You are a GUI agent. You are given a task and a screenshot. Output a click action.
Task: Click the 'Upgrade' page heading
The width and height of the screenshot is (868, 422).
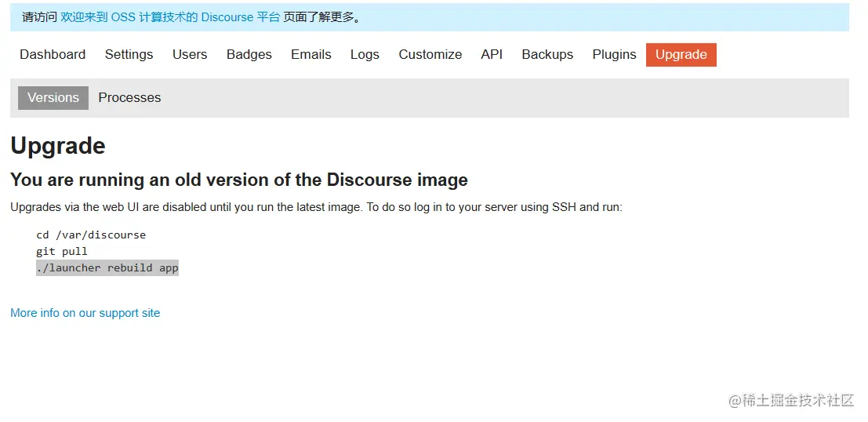coord(58,146)
